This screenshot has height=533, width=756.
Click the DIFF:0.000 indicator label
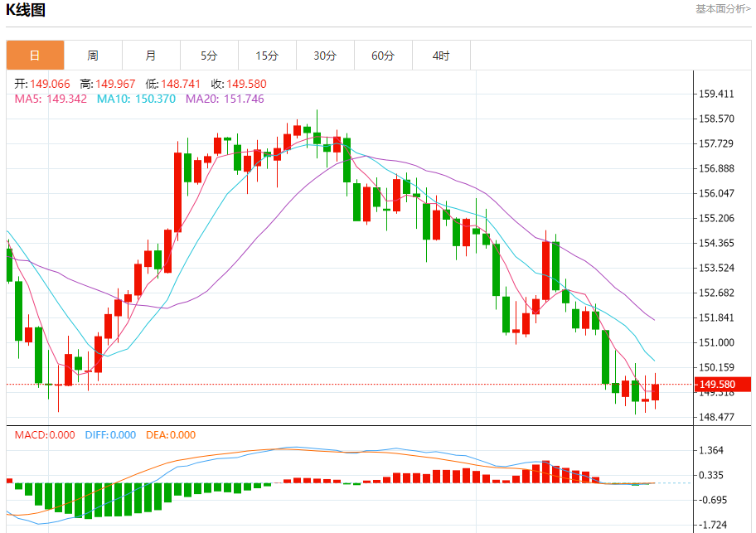coord(110,434)
